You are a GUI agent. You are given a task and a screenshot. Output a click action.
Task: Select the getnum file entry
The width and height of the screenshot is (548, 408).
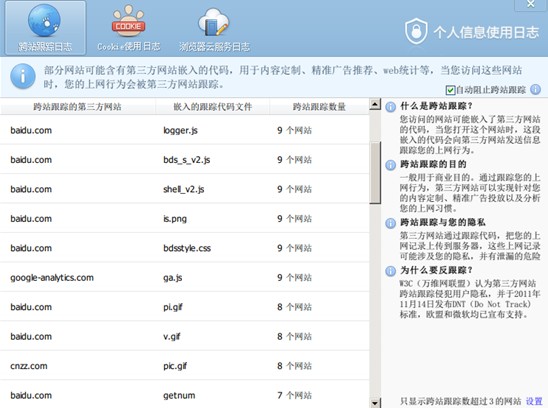[179, 396]
